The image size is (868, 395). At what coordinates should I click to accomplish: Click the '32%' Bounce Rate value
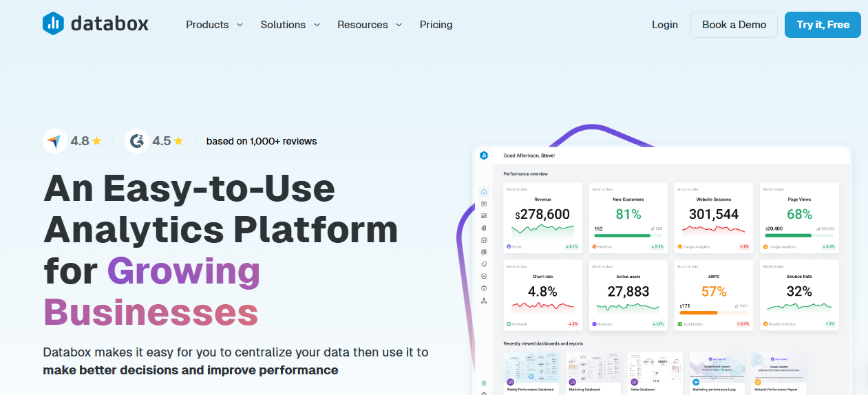click(799, 291)
